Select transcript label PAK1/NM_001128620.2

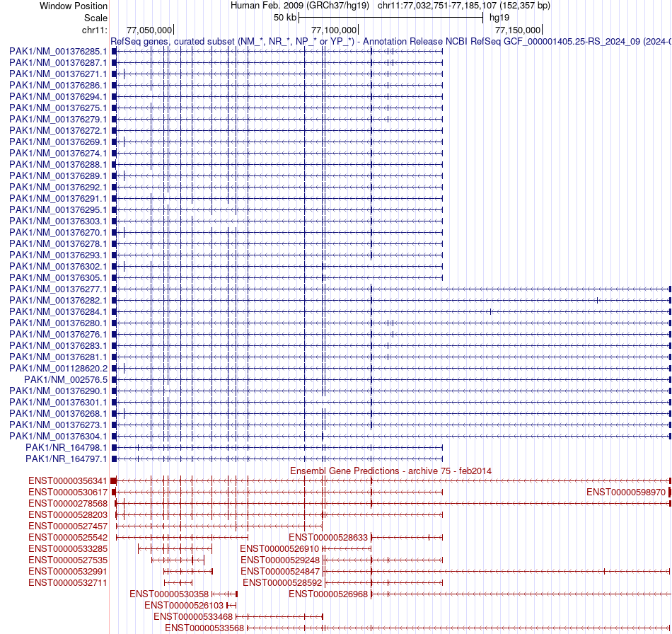(x=58, y=368)
